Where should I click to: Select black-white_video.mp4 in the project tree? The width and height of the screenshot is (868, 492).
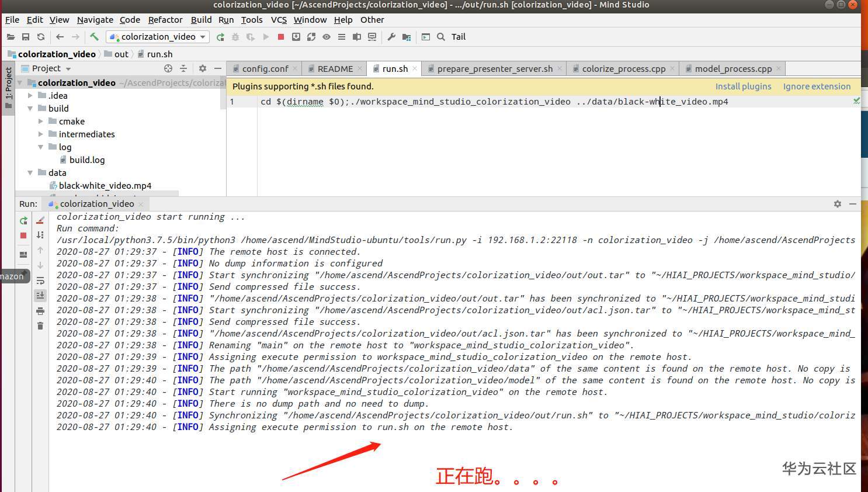(105, 186)
